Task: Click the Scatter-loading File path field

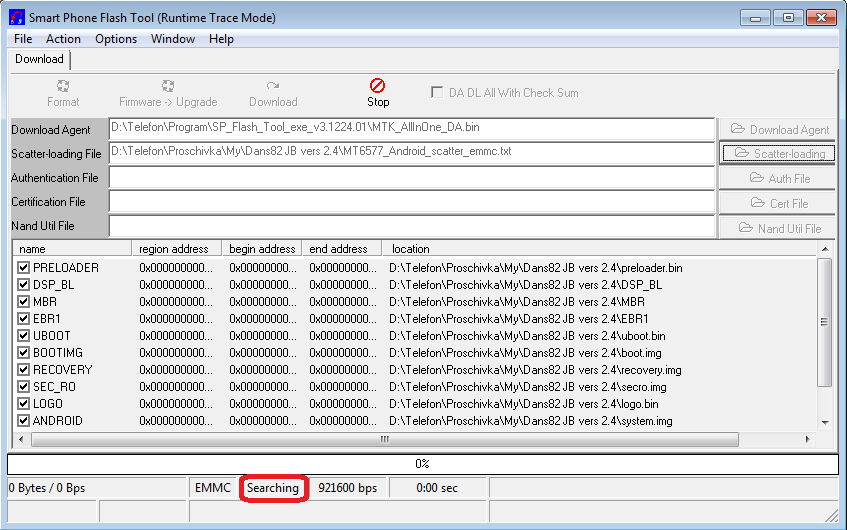Action: [412, 153]
